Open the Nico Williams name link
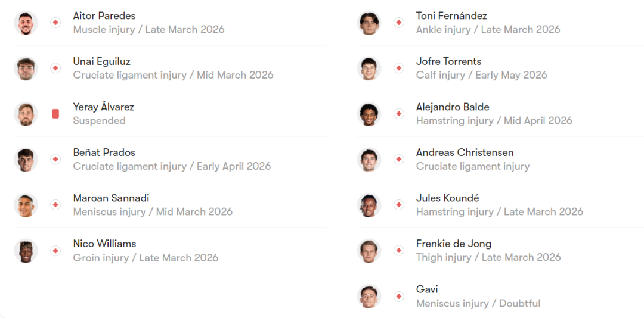 [104, 244]
